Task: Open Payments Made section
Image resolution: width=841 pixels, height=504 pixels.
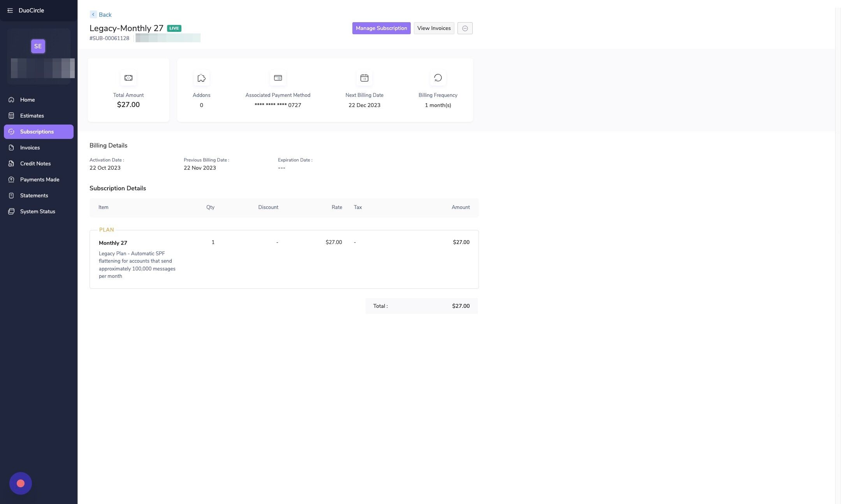Action: [x=40, y=179]
